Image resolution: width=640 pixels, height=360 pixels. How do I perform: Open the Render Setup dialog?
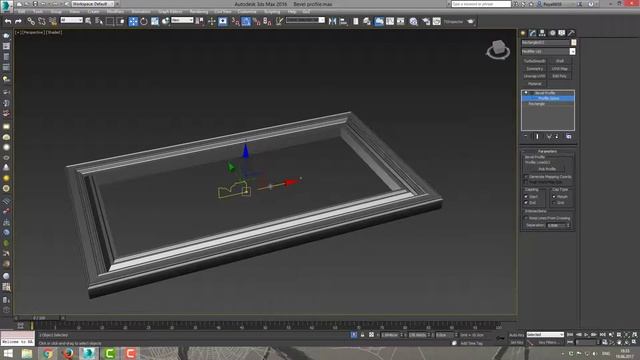click(426, 21)
